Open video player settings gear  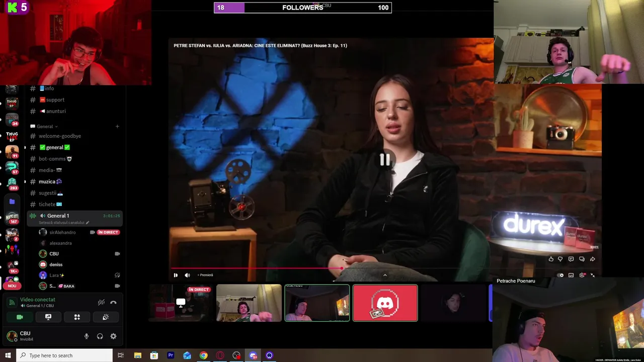point(582,275)
